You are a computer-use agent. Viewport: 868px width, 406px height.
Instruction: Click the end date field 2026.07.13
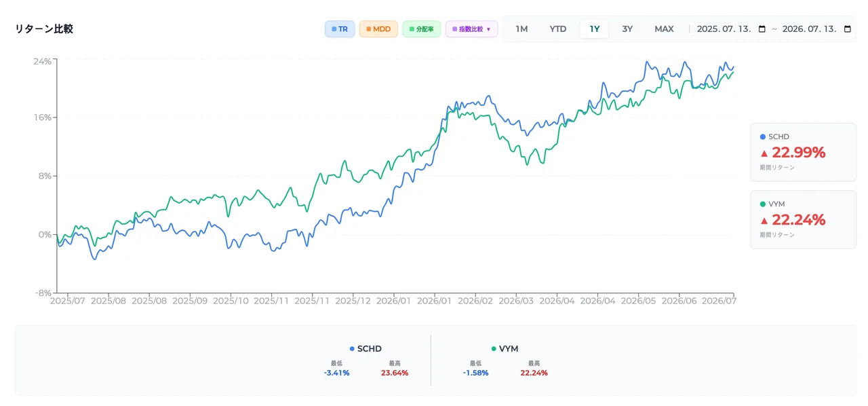[816, 29]
